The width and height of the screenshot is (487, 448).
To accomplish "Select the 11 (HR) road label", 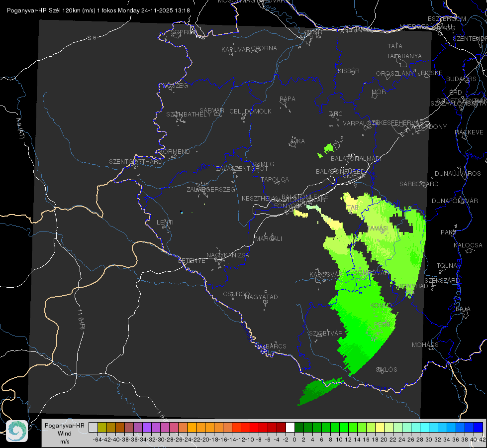I will [81, 319].
